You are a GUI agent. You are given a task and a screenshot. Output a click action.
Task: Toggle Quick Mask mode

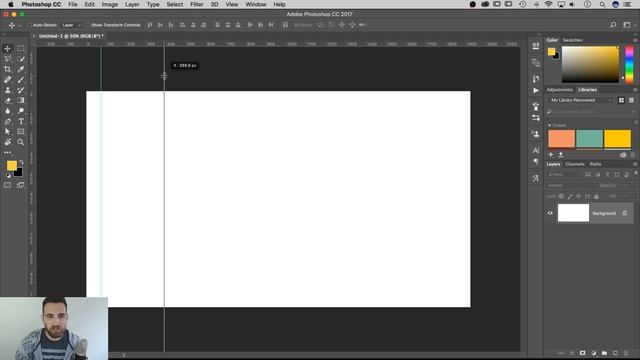tap(7, 185)
